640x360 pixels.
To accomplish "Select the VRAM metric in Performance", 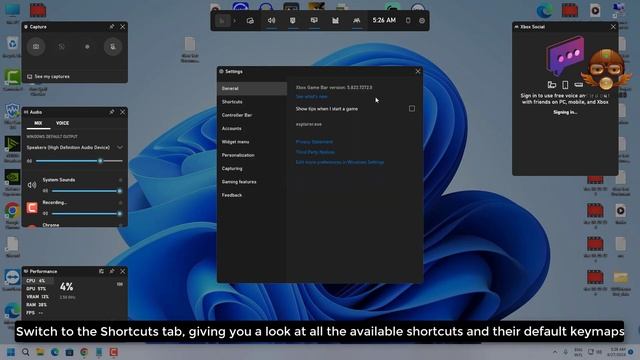I will click(38, 297).
